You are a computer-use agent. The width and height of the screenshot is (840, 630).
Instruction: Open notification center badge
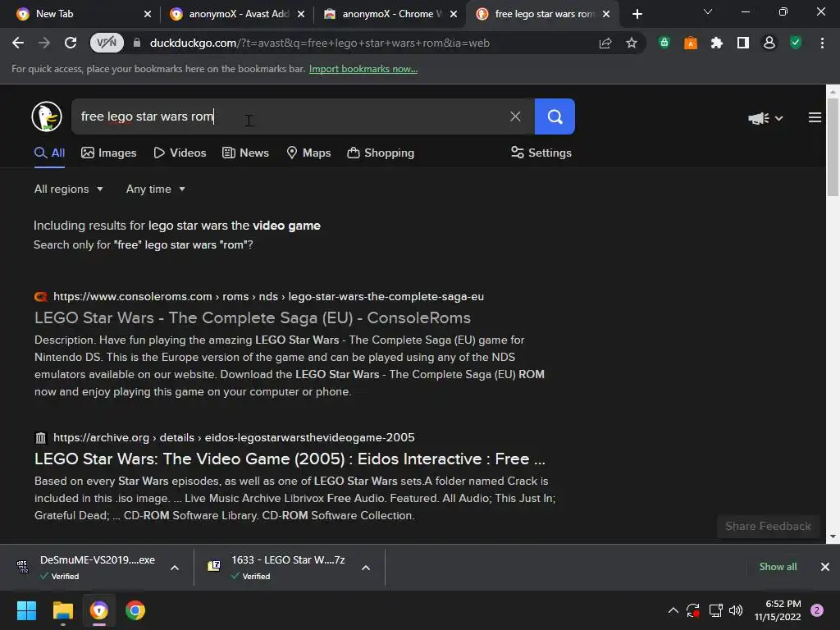817,610
